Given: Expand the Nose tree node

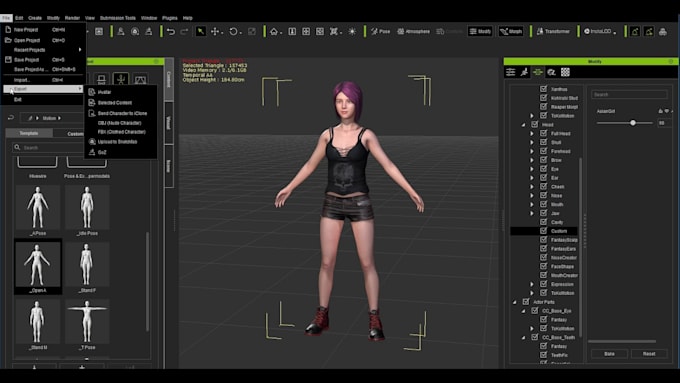Looking at the screenshot, I should 532,196.
